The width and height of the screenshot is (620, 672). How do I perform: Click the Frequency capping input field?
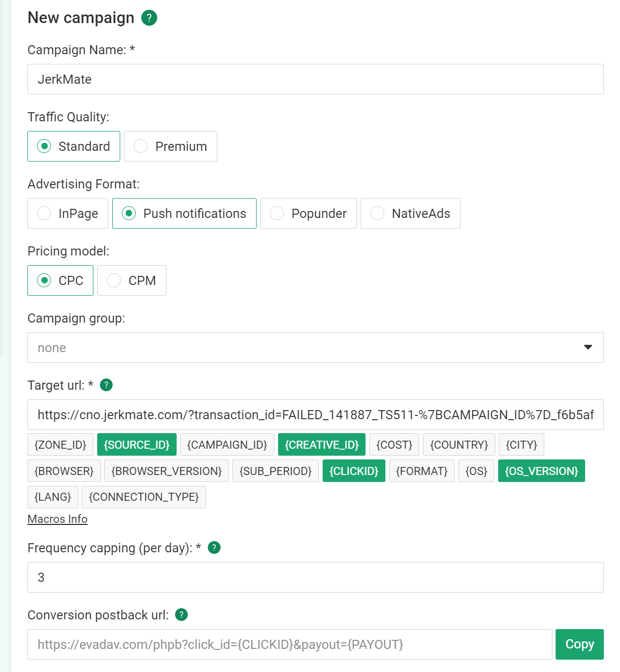[316, 577]
